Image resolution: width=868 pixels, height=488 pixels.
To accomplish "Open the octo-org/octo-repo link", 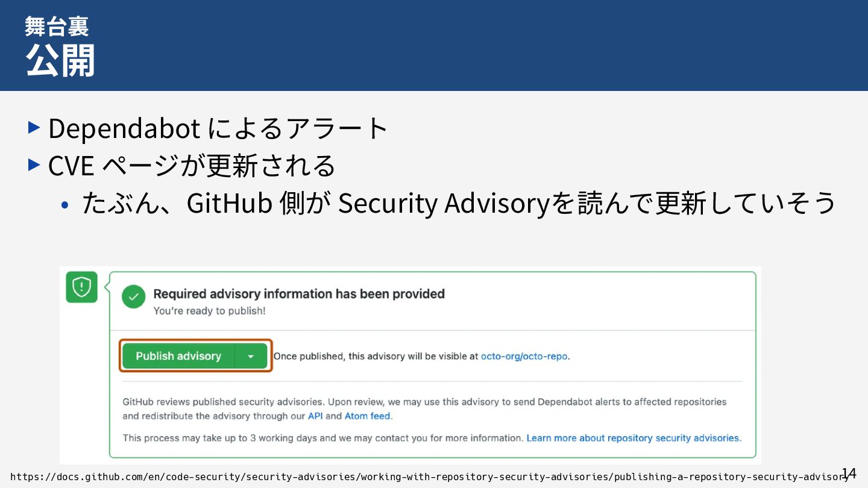I will (524, 356).
